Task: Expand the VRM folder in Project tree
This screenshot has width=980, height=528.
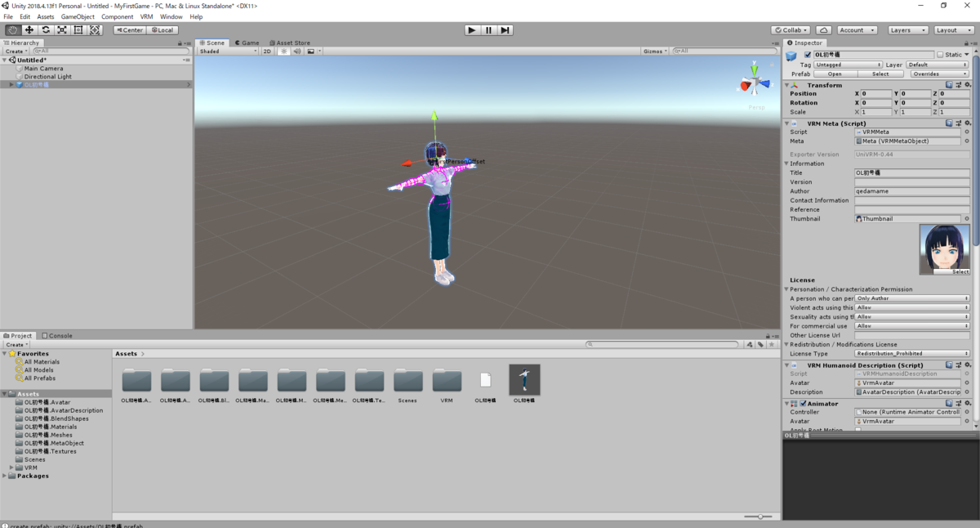Action: [11, 468]
